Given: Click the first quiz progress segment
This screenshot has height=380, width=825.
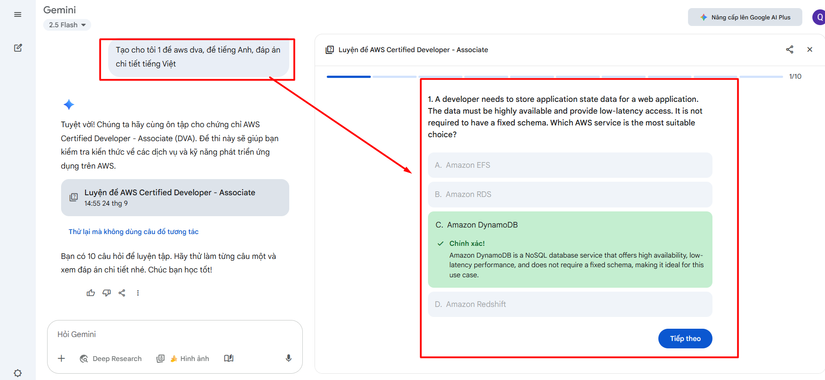Looking at the screenshot, I should [348, 77].
